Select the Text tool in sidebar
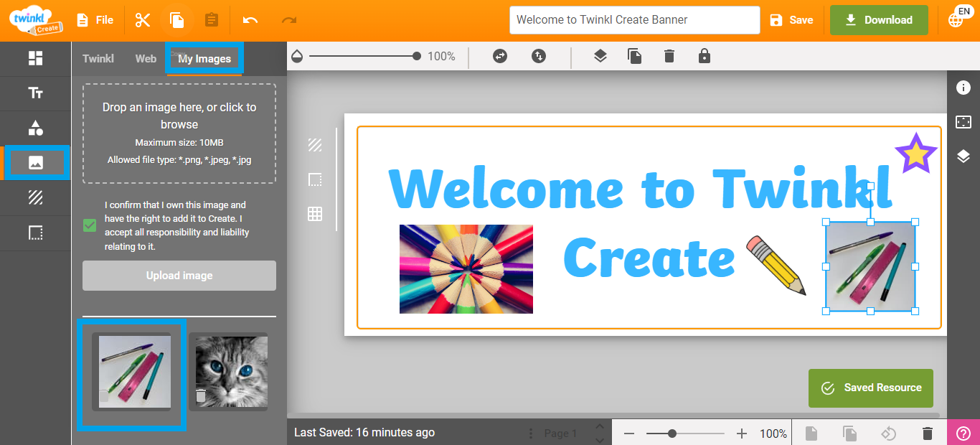 pyautogui.click(x=35, y=93)
